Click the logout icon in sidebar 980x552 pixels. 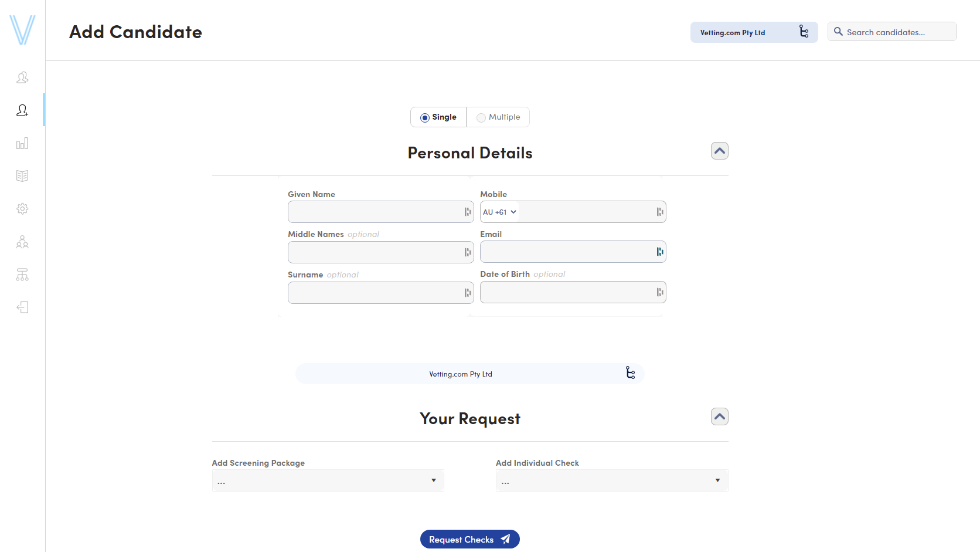(x=22, y=307)
